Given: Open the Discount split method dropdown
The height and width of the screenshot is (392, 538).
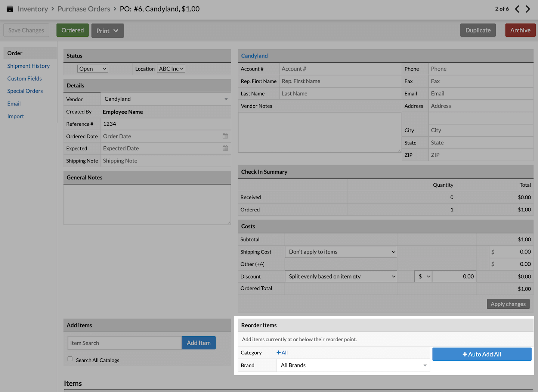Looking at the screenshot, I should (x=341, y=277).
